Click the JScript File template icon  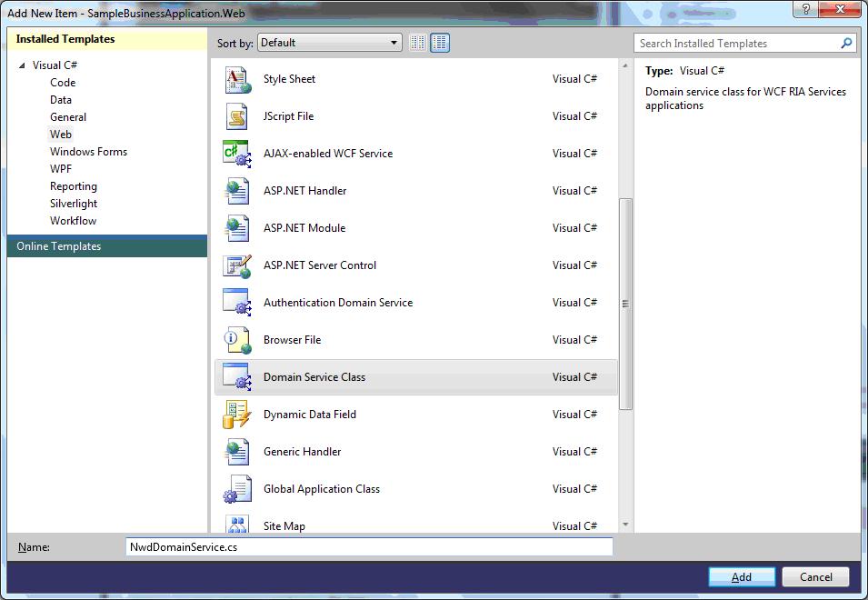coord(237,116)
